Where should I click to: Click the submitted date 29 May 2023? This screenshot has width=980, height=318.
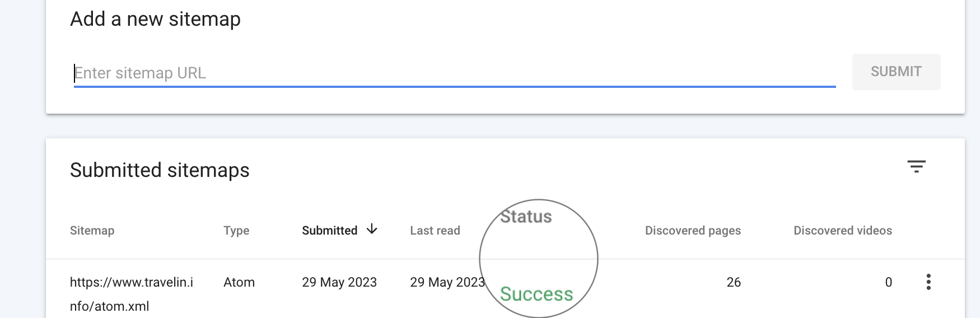339,282
